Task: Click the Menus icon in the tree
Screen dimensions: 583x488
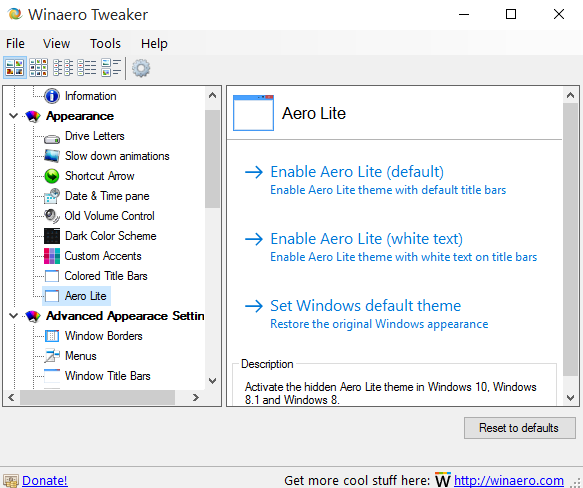Action: [52, 356]
